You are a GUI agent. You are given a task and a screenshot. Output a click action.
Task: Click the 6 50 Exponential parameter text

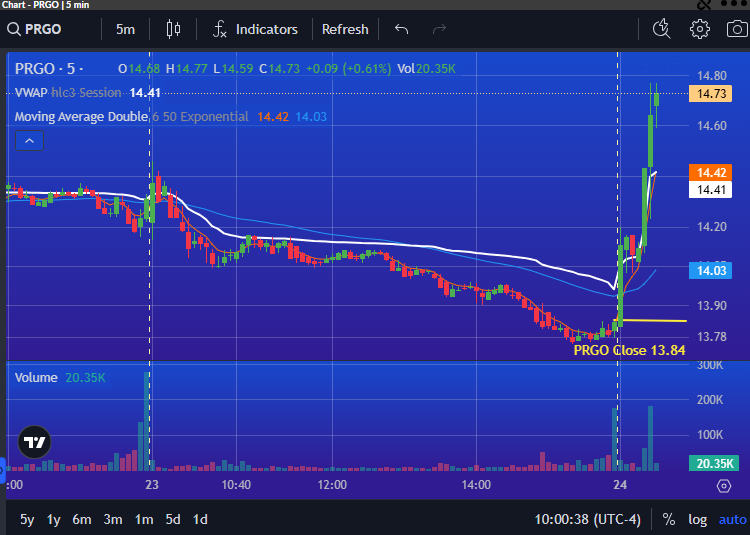coord(200,117)
